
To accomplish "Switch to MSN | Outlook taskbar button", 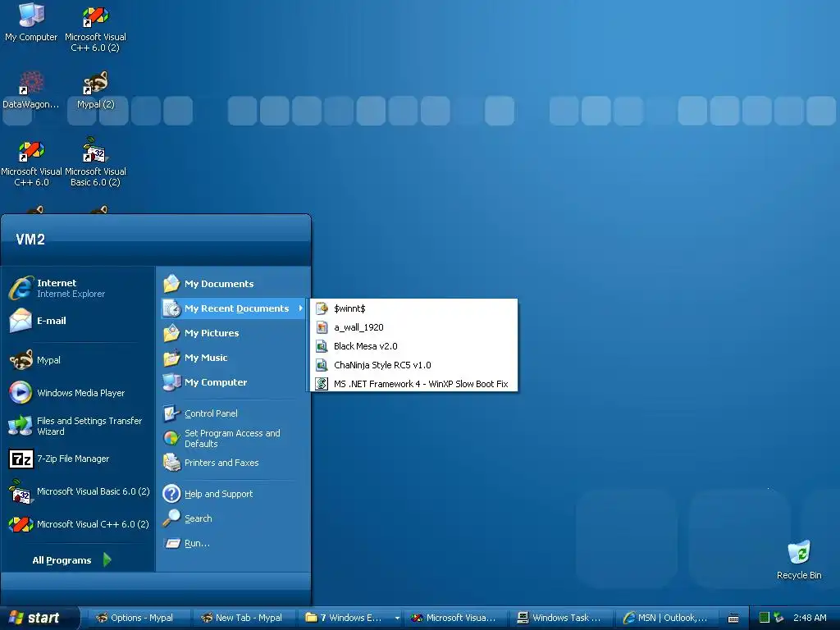I will click(667, 619).
